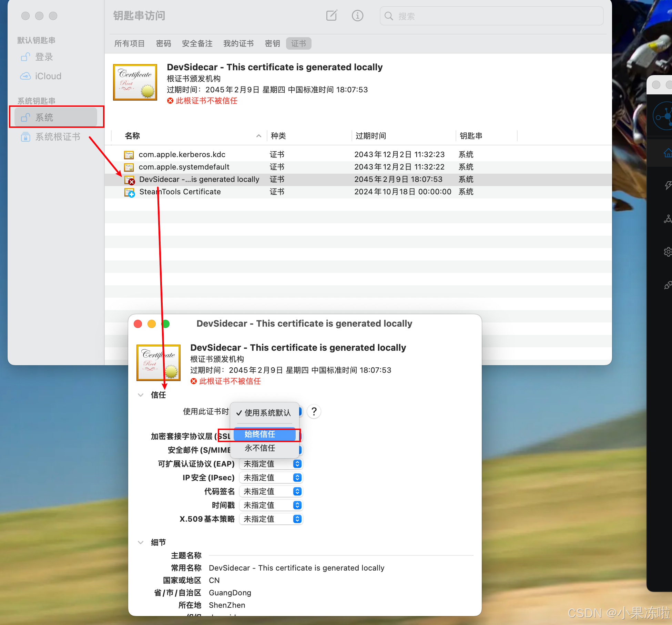Screen dimensions: 672x625
Task: Open the 代码签名 trust dropdown
Action: point(271,492)
